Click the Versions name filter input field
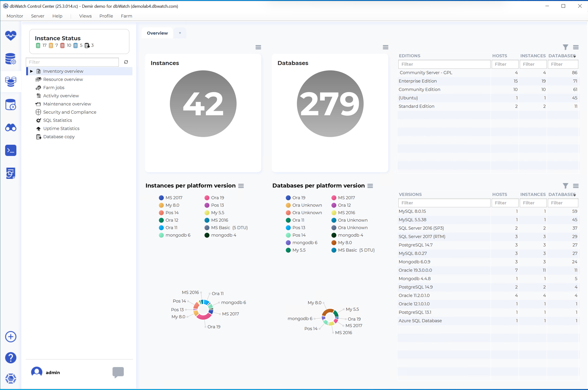588x390 pixels. click(444, 203)
